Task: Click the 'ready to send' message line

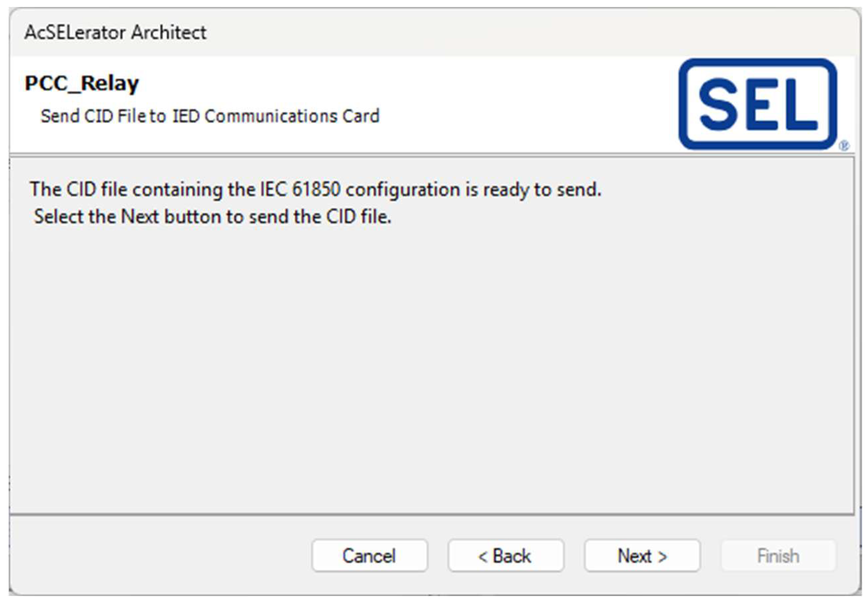Action: [x=315, y=189]
